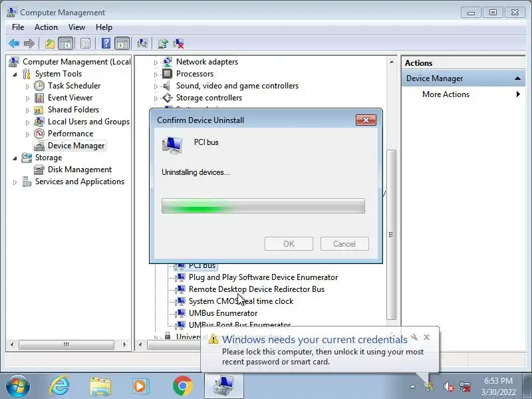Expand the Event Viewer node
The height and width of the screenshot is (399, 532).
pos(27,98)
